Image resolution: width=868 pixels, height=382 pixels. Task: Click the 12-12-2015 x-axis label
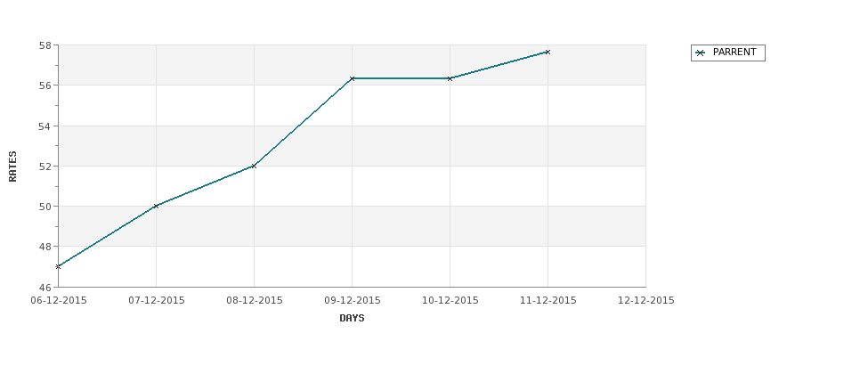tap(646, 301)
